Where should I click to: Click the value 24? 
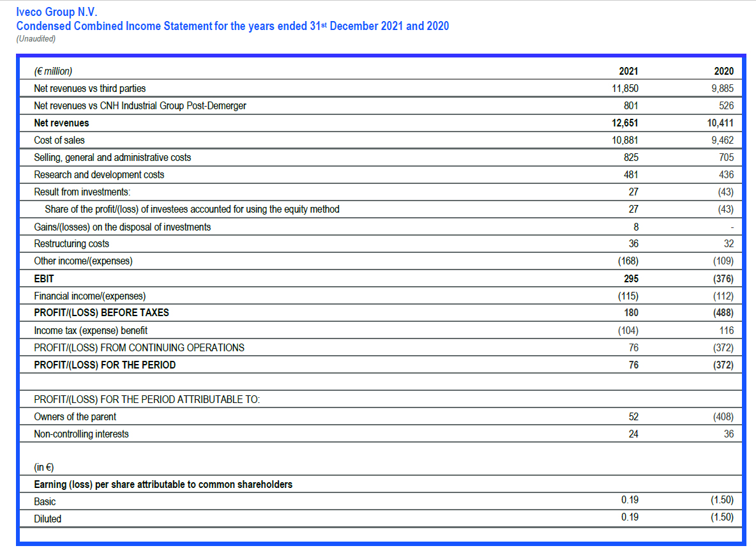click(633, 434)
